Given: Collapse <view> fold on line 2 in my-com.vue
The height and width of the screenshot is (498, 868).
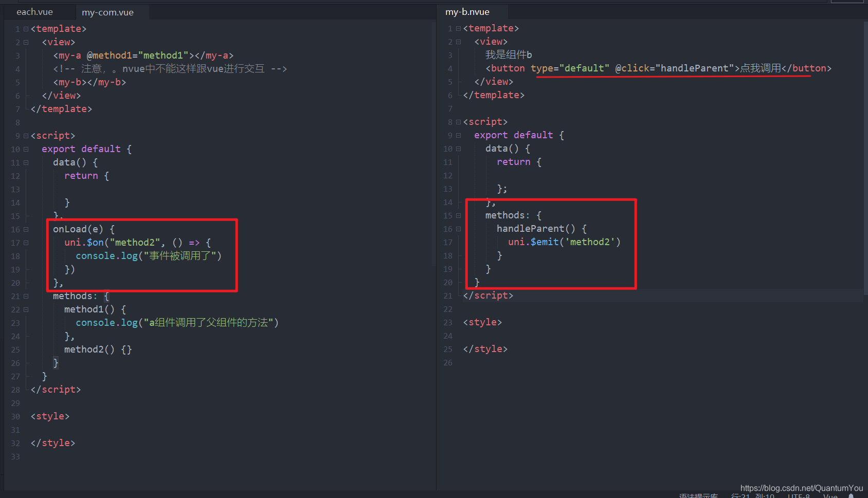Looking at the screenshot, I should (26, 43).
